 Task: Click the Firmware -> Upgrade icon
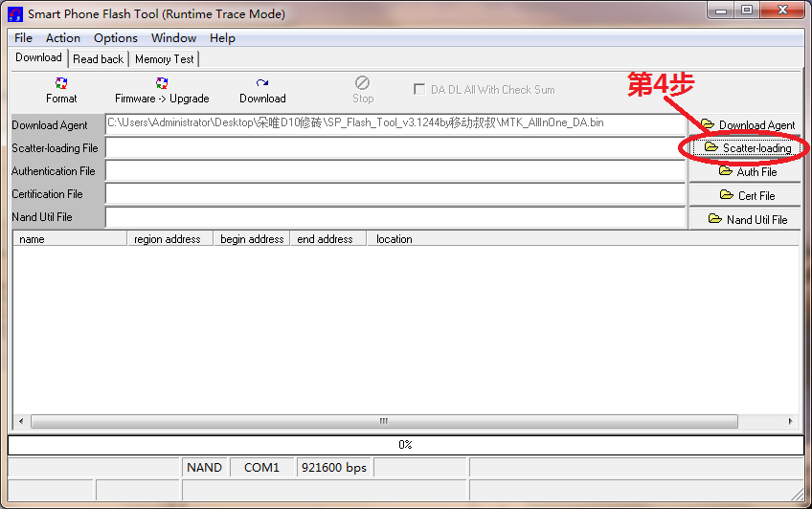[x=162, y=83]
